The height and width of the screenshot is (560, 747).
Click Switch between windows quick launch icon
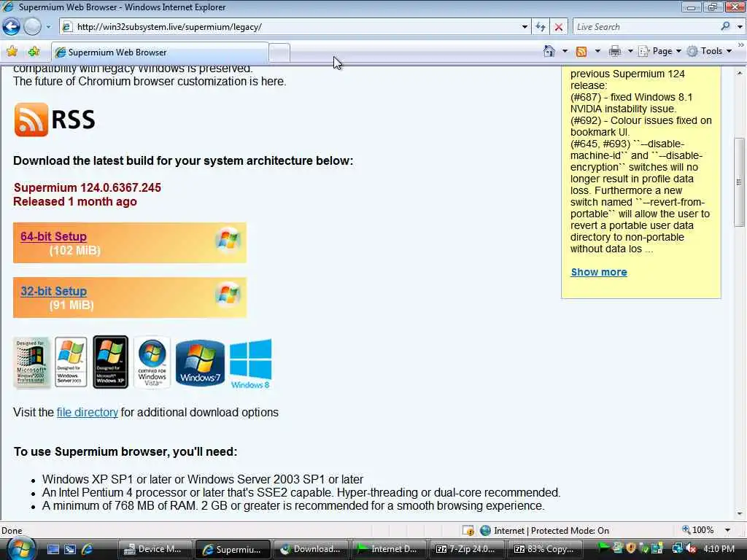70,549
